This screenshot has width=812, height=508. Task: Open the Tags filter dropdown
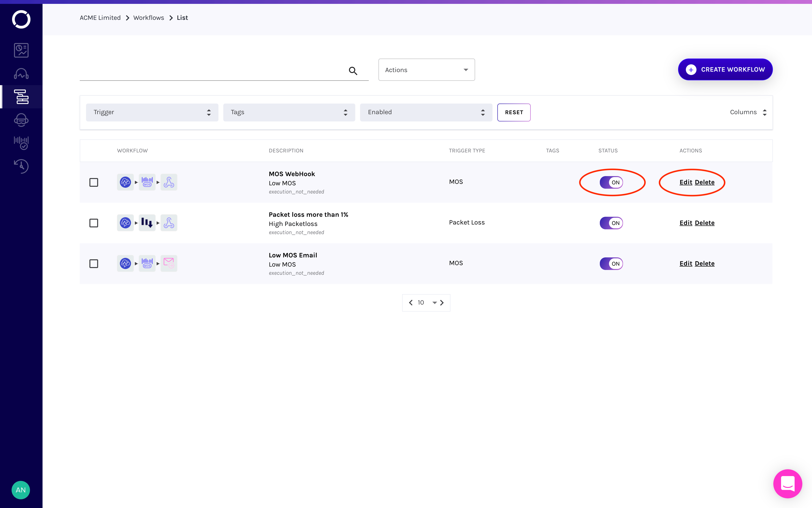click(x=289, y=112)
